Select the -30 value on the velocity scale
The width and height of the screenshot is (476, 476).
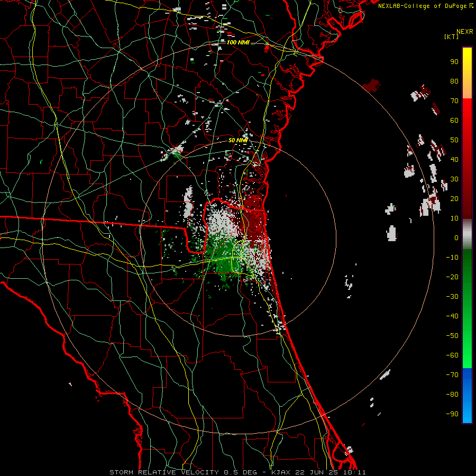coord(452,297)
